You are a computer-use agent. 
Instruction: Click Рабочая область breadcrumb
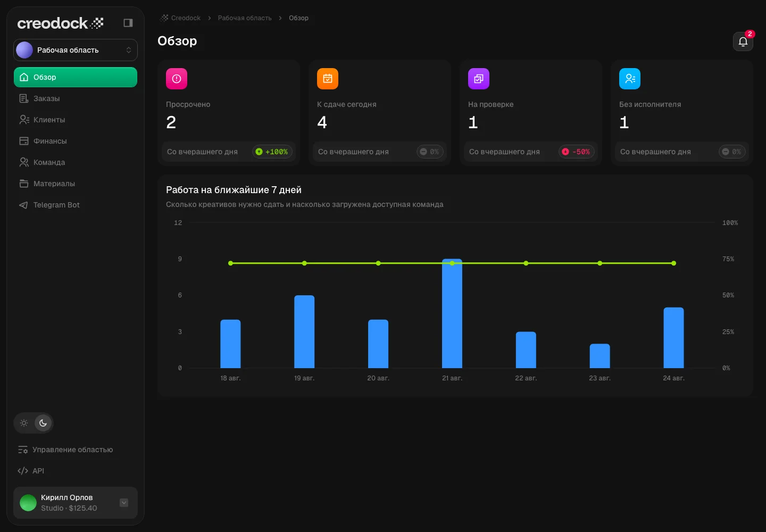pyautogui.click(x=245, y=18)
